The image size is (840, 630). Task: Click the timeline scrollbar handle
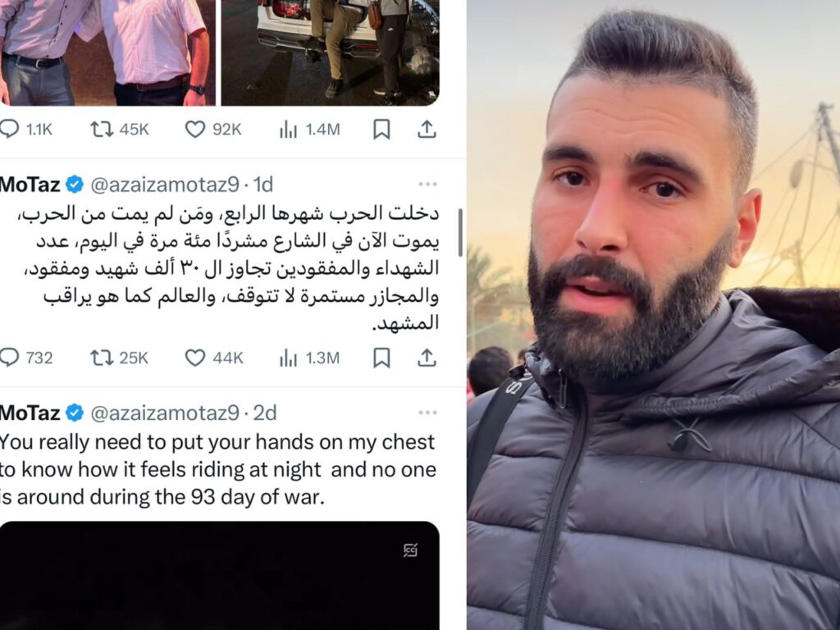point(459,232)
